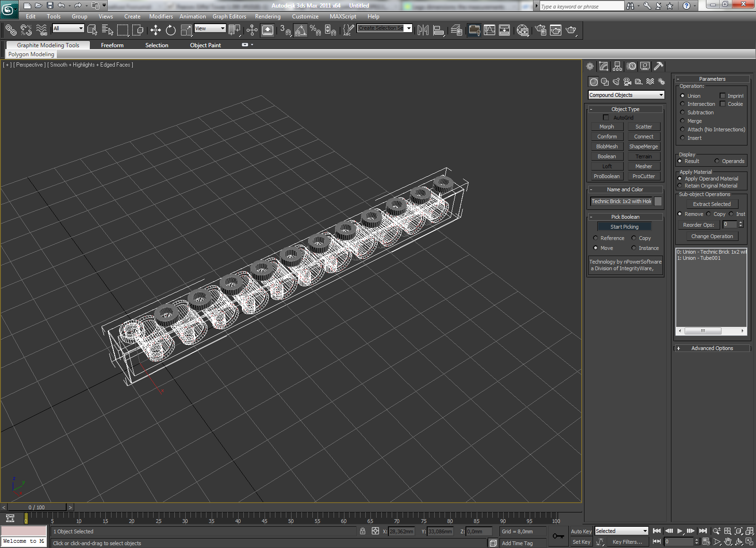The height and width of the screenshot is (548, 756).
Task: Open Select by Name dialog
Action: coord(108,30)
